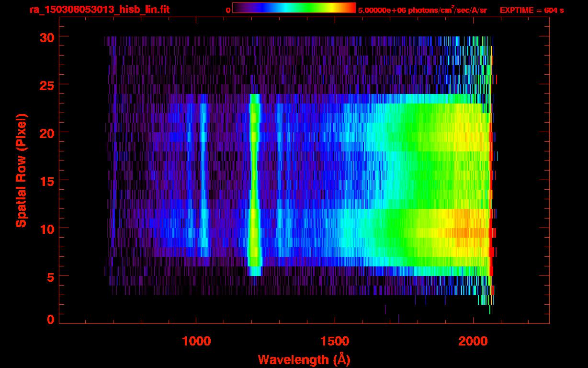Viewport: 588px width, 368px height.
Task: Click the bright emission line near 1216 Å
Action: coord(254,184)
